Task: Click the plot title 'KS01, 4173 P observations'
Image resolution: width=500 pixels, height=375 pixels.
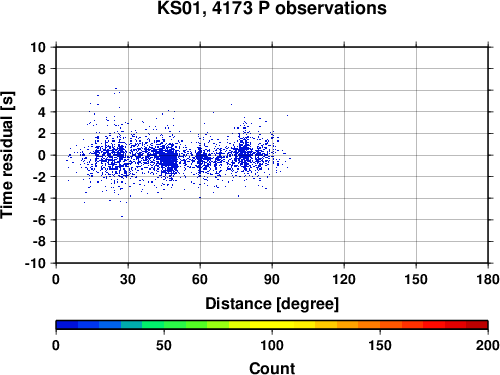Action: coord(272,8)
